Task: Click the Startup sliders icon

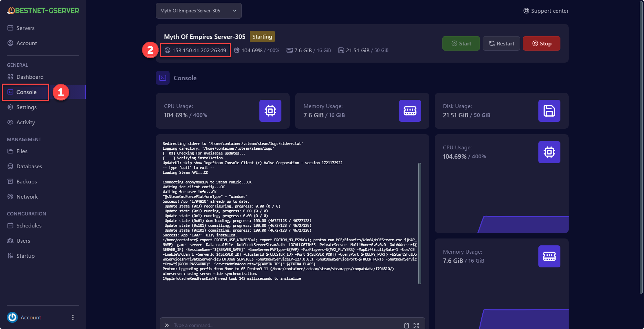Action: click(x=10, y=256)
